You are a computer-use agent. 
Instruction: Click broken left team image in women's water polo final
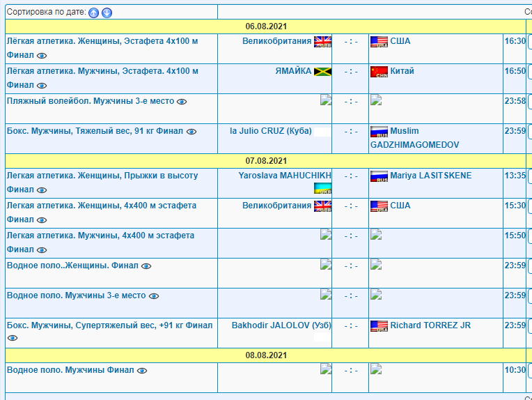[326, 264]
